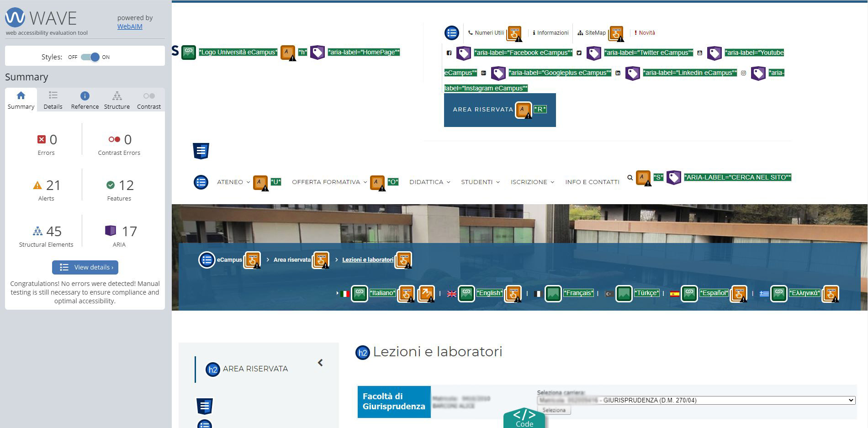Click the h2 heading icon beside Lezioni e laboratori

pyautogui.click(x=362, y=352)
